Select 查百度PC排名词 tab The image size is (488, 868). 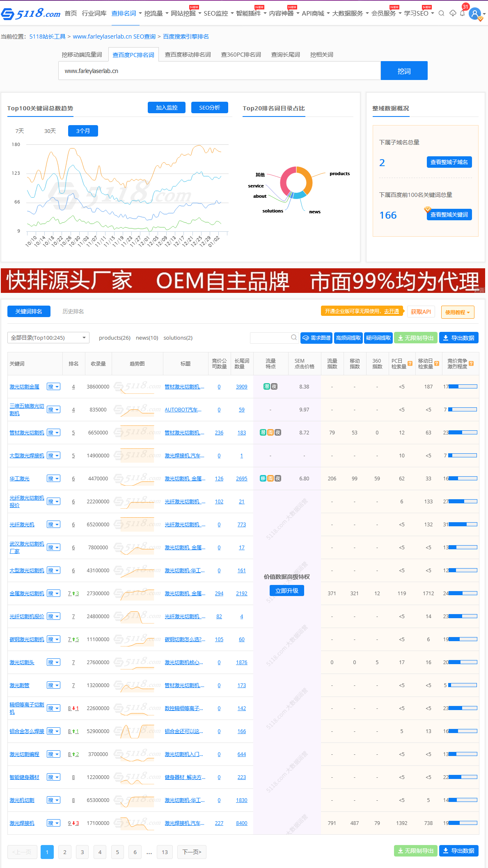tap(133, 55)
